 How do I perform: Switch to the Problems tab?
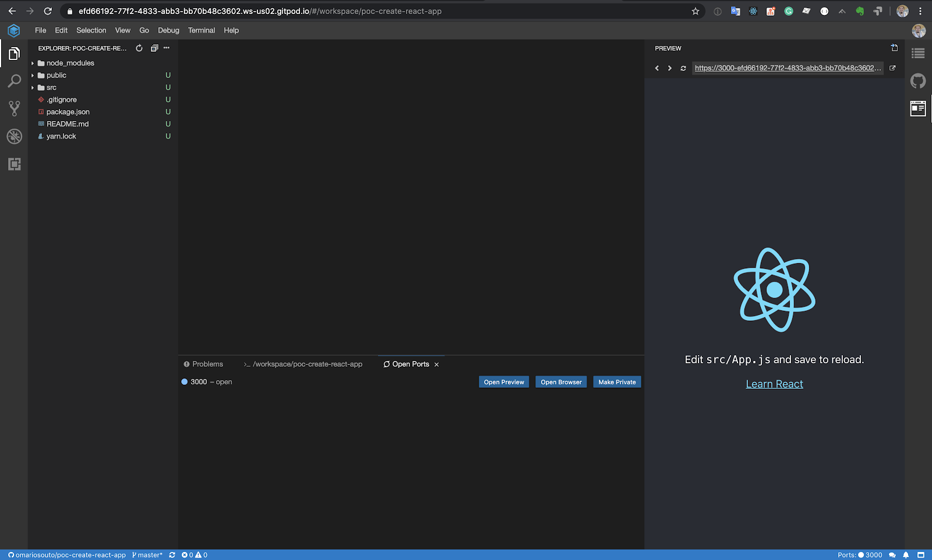tap(203, 364)
